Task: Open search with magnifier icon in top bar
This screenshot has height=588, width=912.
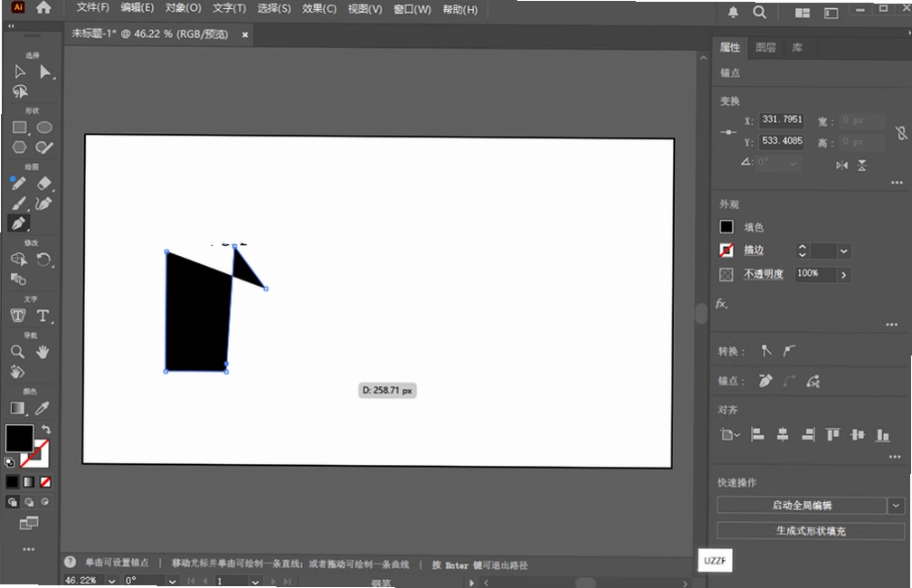Action: click(x=760, y=13)
